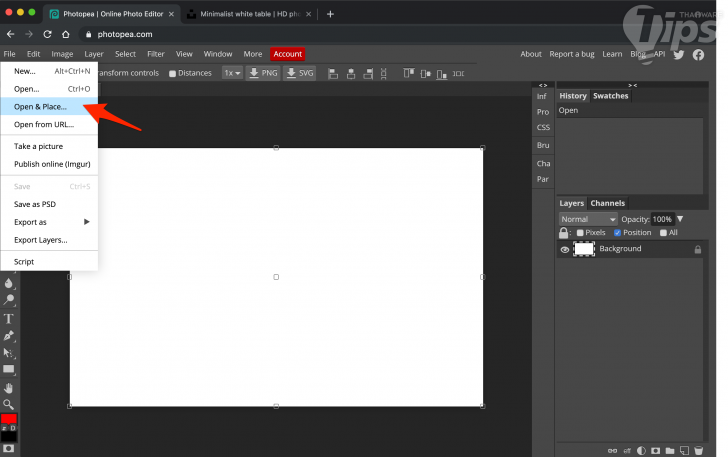Click the red Account button

tap(287, 54)
